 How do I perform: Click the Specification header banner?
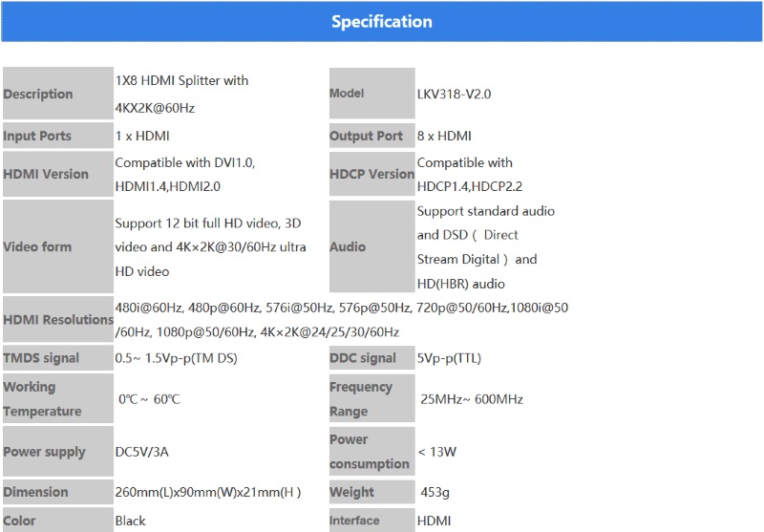381,21
